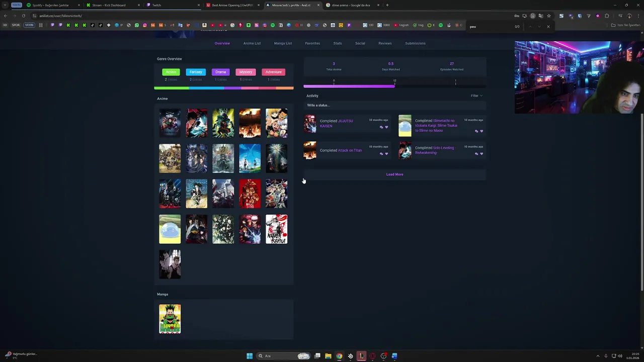Open the volume icon in system tray
644x362 pixels.
point(620,356)
